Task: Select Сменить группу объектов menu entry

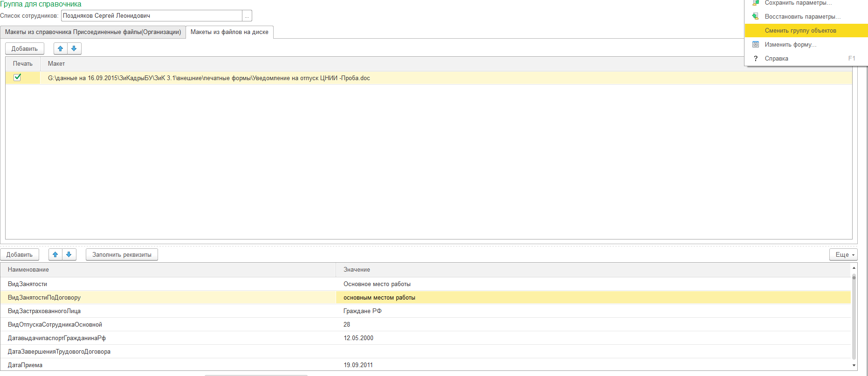Action: tap(806, 30)
